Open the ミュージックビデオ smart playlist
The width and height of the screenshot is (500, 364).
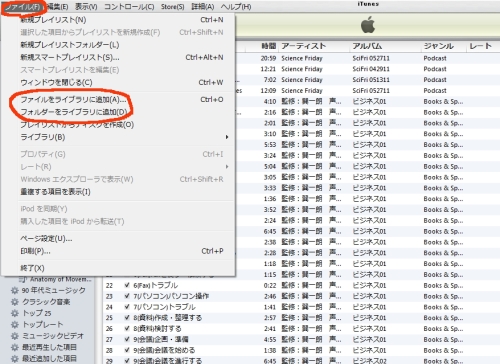pyautogui.click(x=53, y=336)
